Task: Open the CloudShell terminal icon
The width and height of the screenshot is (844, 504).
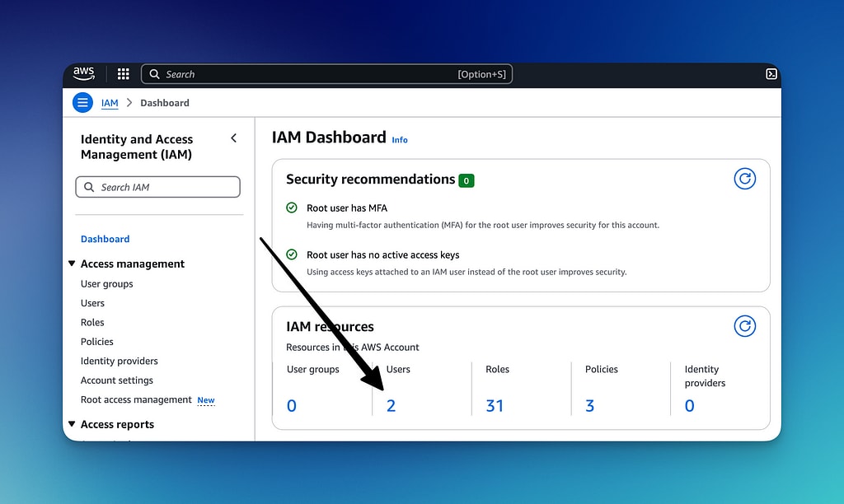Action: 771,73
